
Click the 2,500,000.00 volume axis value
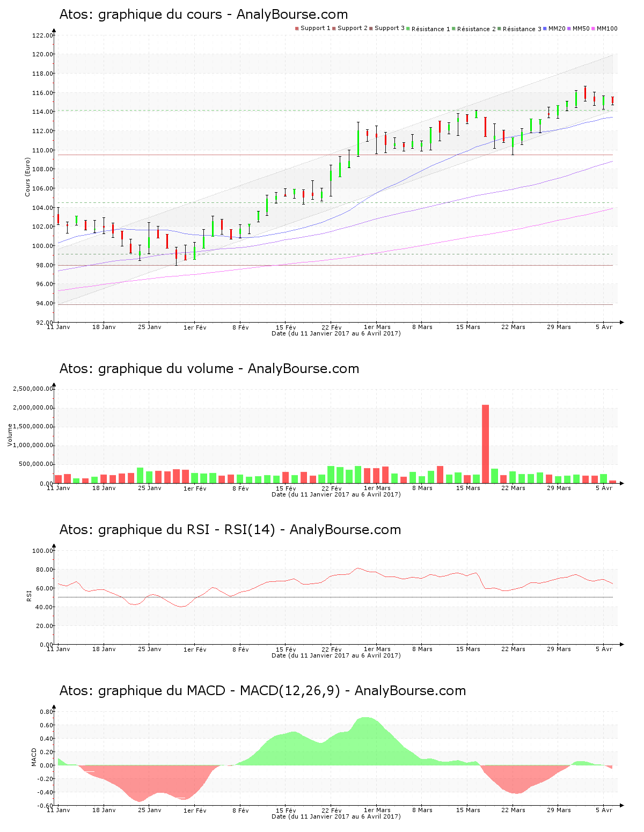click(33, 389)
